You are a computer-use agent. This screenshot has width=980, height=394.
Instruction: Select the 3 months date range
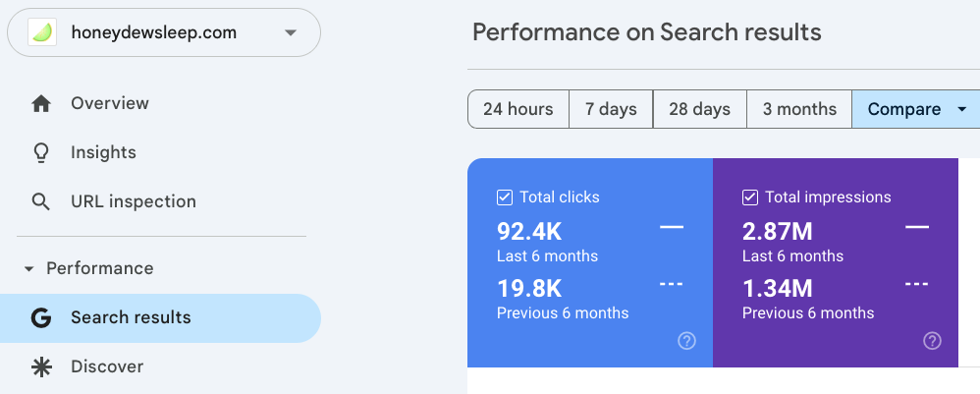(799, 109)
